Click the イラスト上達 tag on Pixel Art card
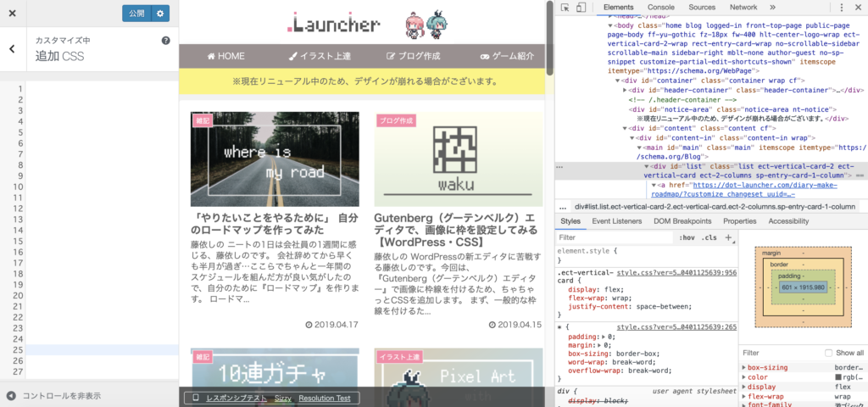Viewport: 868px width, 407px height. coord(400,357)
